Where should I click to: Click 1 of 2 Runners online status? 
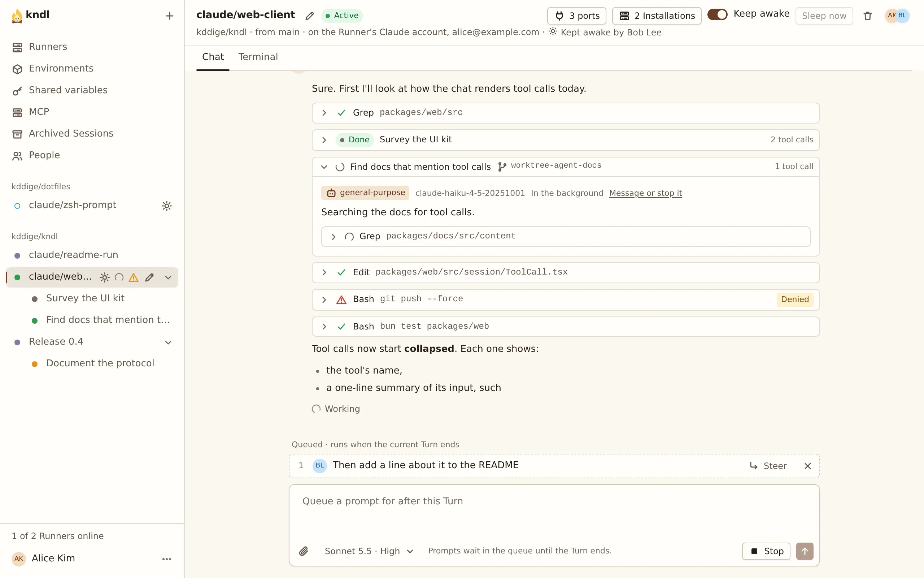[58, 536]
